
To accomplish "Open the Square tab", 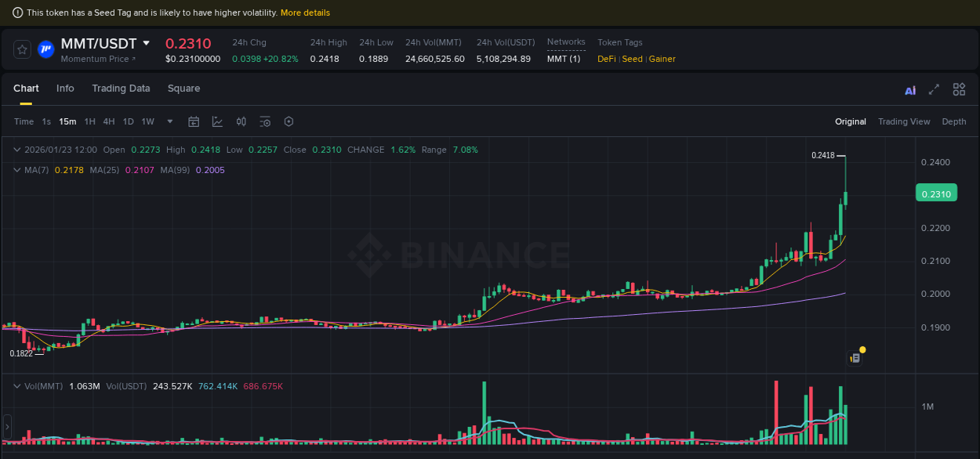I will pos(183,89).
